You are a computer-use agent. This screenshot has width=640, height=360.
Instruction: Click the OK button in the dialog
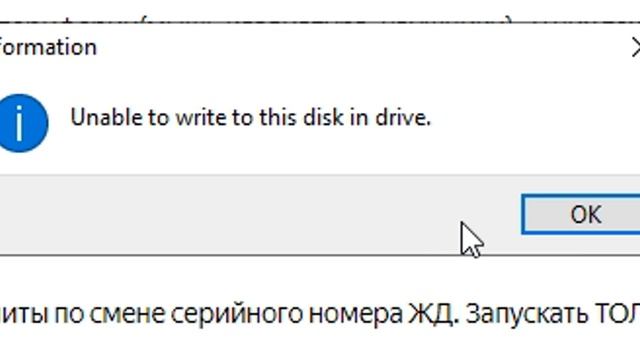pyautogui.click(x=581, y=215)
